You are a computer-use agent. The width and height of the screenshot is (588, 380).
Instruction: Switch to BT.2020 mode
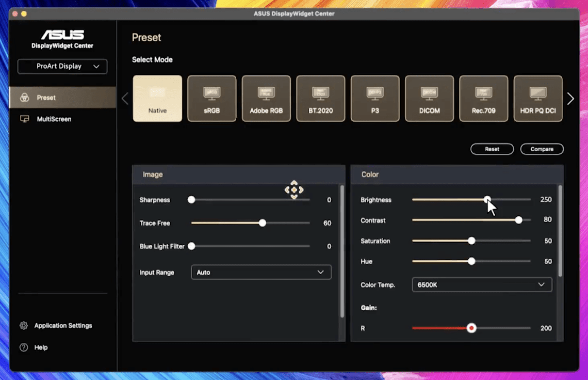(321, 99)
